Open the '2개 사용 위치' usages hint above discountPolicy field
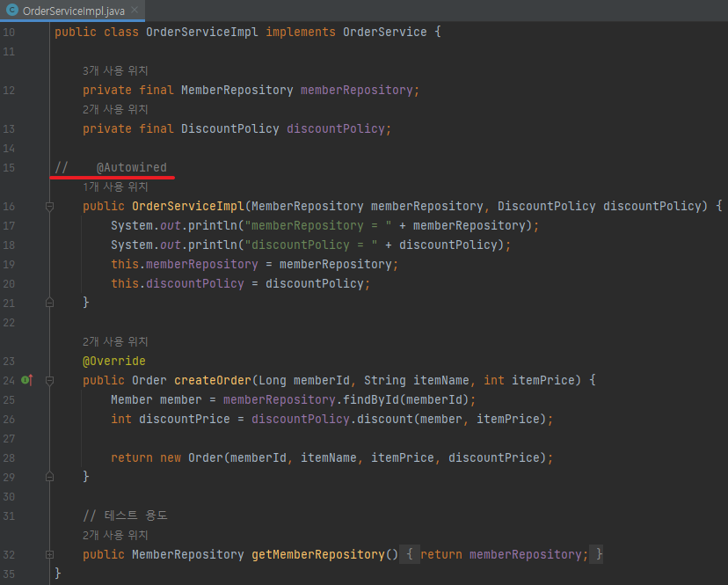Viewport: 728px width, 585px height. 115,109
